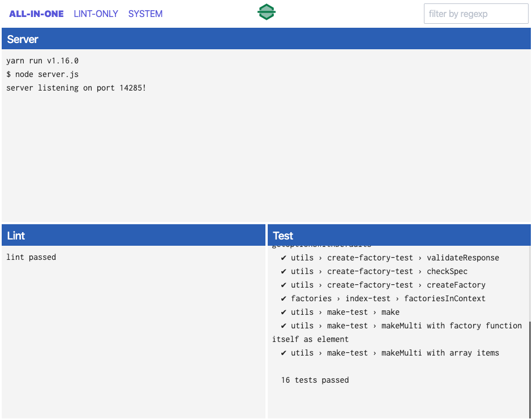The image size is (532, 419).
Task: Click 'utils › make-test › make' row
Action: pyautogui.click(x=340, y=312)
